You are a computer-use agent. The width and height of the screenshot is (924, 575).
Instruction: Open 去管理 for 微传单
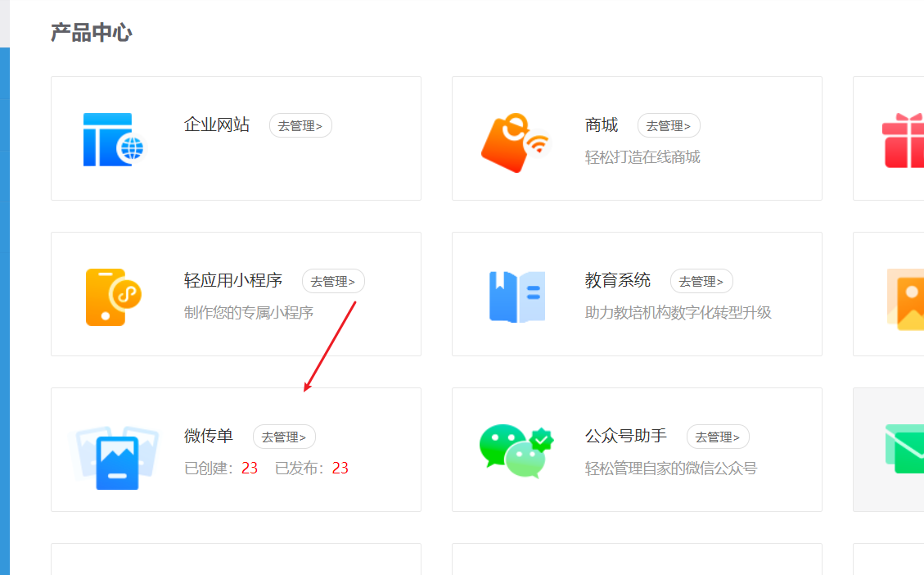coord(284,437)
